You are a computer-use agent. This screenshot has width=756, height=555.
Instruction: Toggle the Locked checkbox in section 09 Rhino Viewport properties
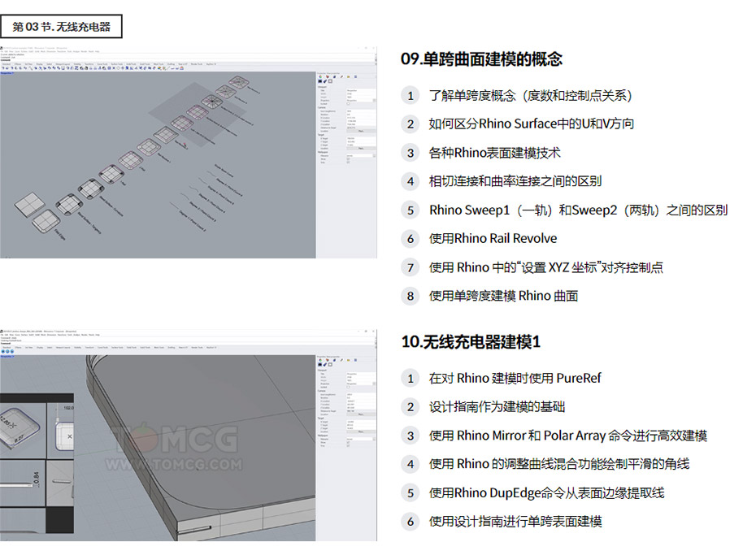pos(348,103)
